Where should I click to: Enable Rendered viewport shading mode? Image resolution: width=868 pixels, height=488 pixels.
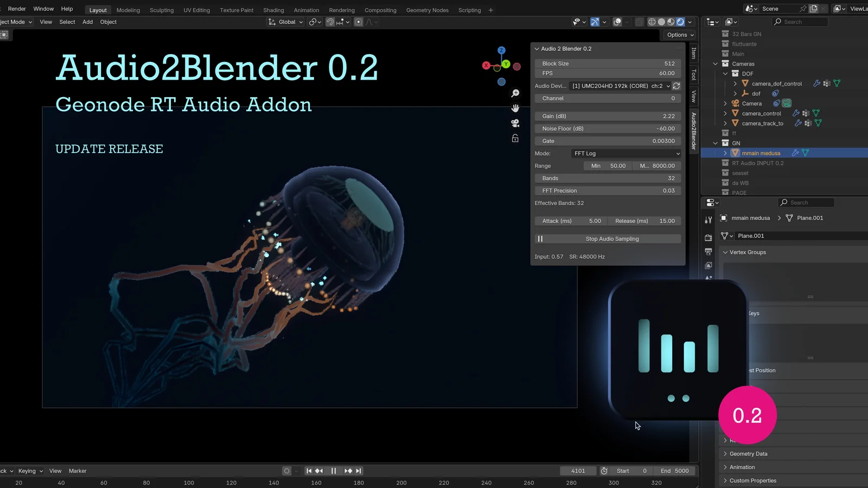(680, 22)
